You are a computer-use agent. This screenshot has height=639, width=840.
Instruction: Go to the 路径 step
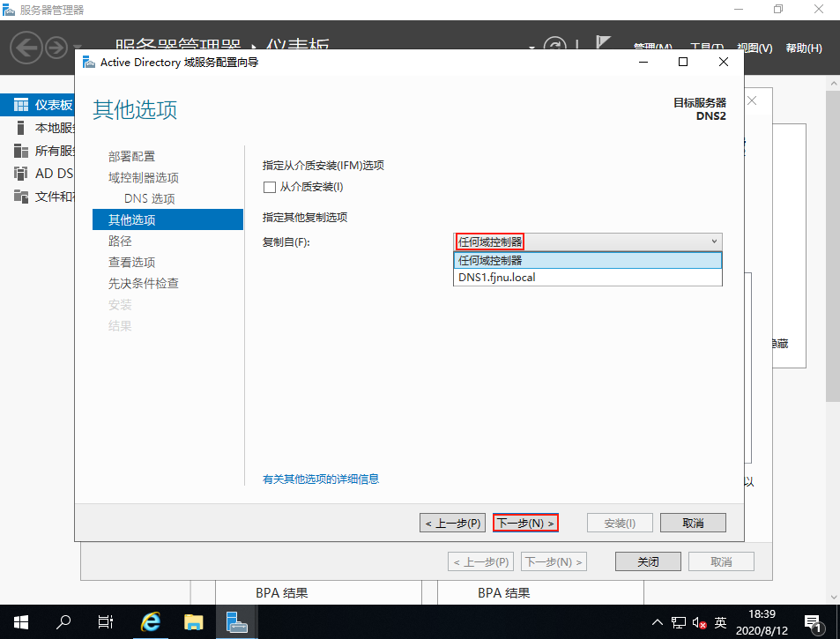coord(120,241)
